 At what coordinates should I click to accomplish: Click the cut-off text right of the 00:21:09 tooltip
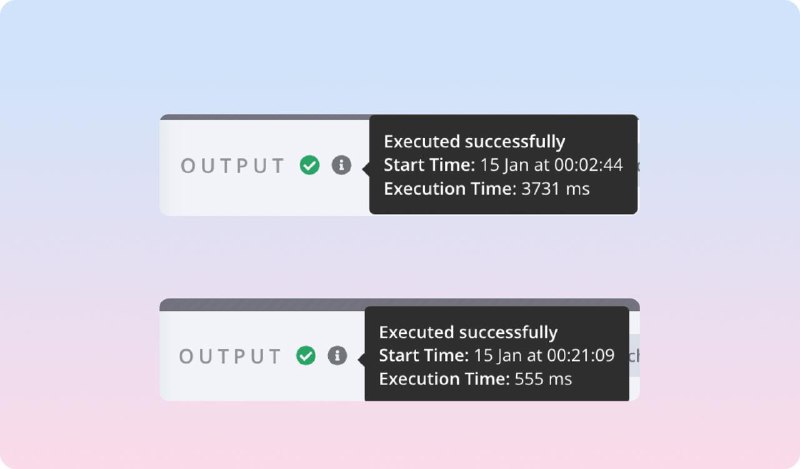click(x=634, y=356)
